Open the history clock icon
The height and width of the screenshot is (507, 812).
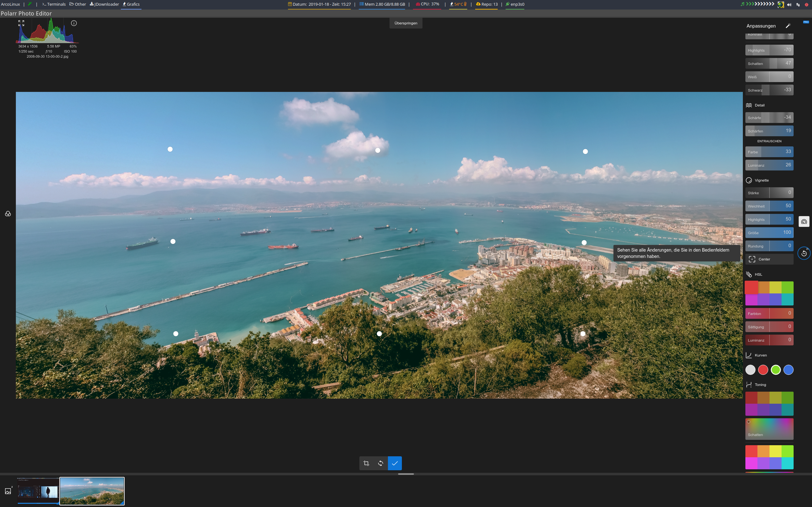tap(804, 253)
